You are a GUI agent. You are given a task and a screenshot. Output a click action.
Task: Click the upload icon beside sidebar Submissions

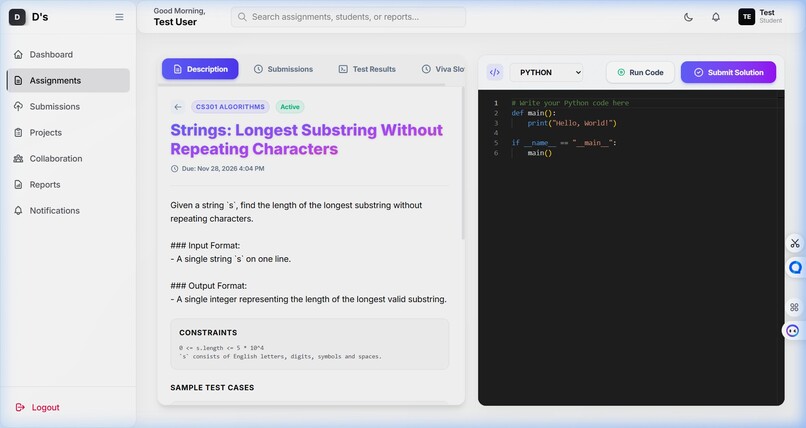point(19,106)
